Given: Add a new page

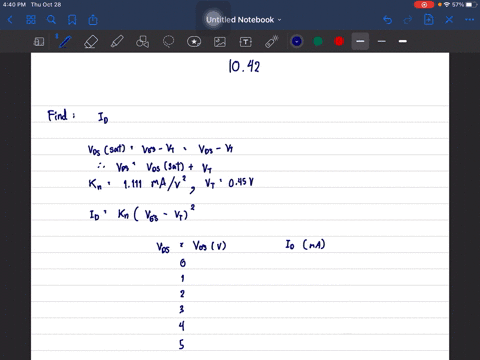Looking at the screenshot, I should (429, 20).
